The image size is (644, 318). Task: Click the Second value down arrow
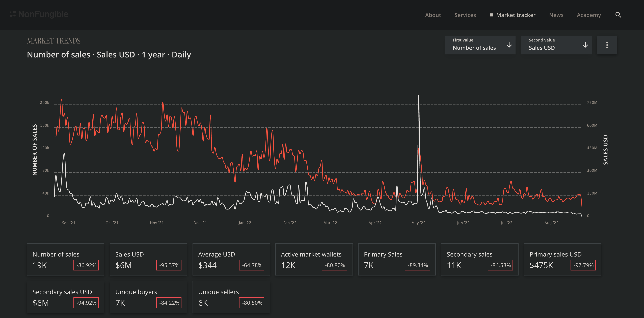[x=585, y=45]
